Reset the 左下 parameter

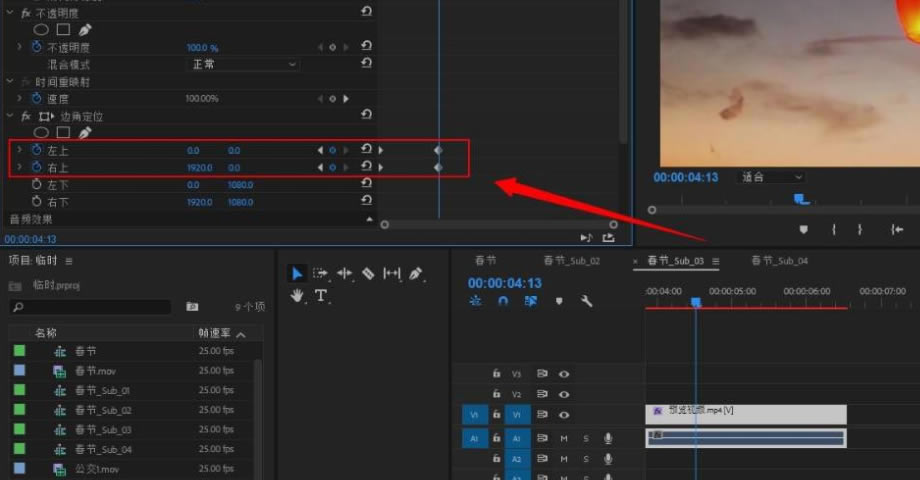[366, 184]
